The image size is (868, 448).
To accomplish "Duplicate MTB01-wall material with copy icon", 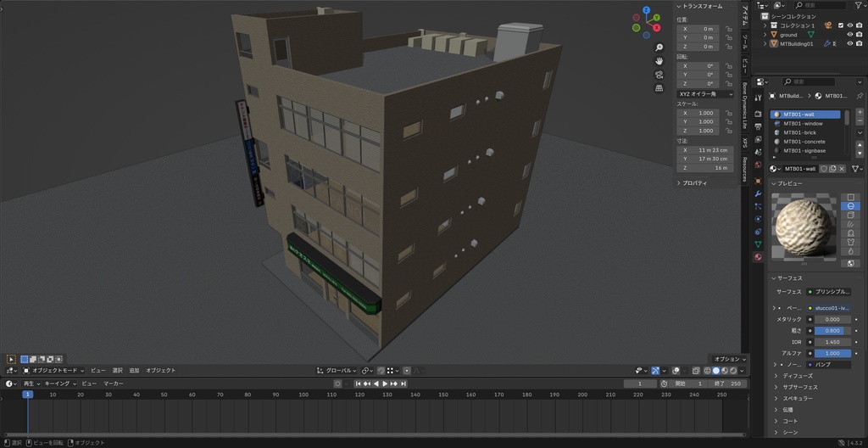I will tap(833, 169).
